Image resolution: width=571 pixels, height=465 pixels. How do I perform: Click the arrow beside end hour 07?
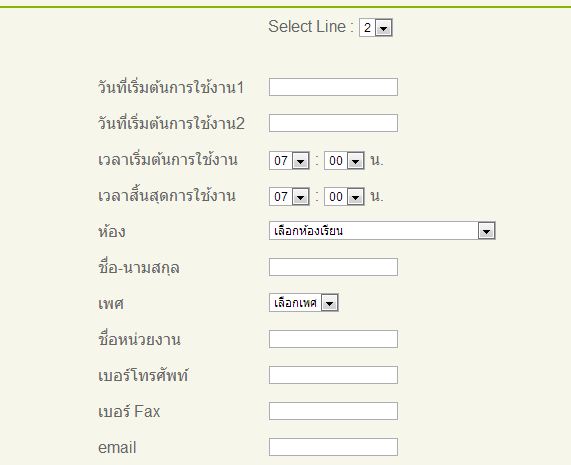pos(300,197)
